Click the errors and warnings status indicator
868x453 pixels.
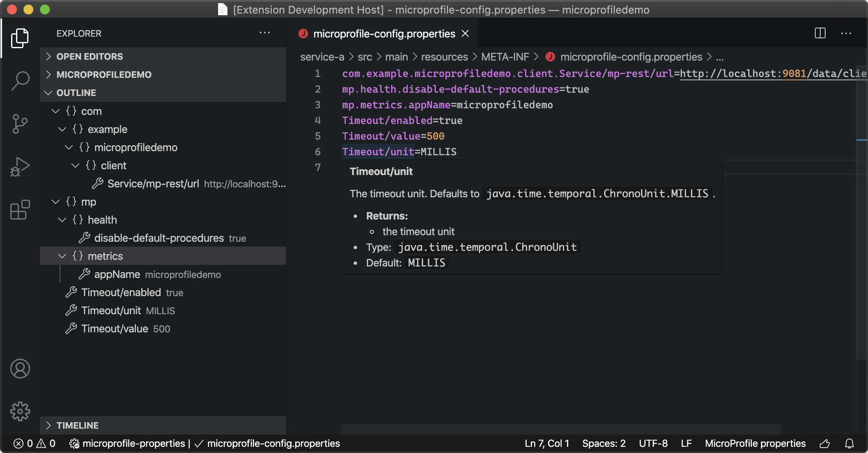click(35, 444)
